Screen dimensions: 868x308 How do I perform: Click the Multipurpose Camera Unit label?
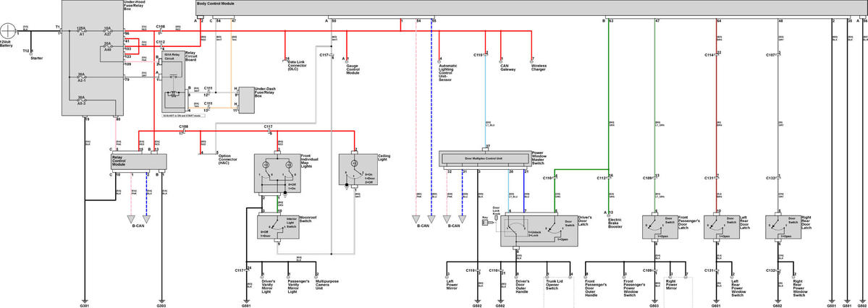328,286
